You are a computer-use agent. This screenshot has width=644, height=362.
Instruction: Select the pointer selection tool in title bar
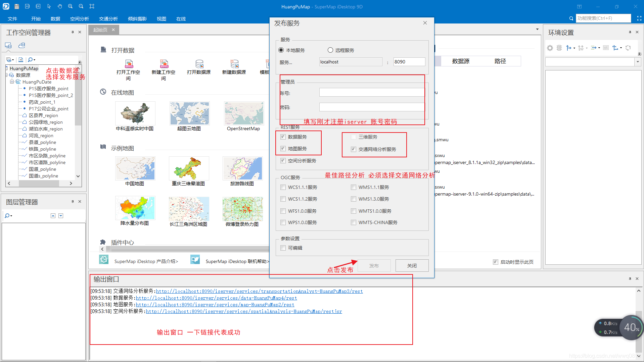(49, 6)
